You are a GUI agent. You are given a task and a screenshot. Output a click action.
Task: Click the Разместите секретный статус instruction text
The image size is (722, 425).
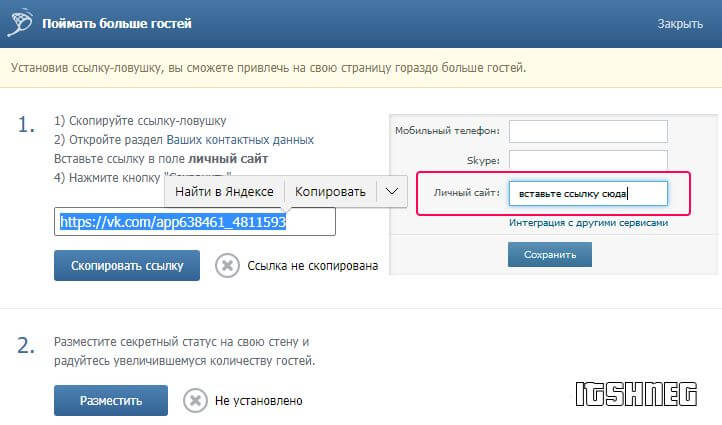pos(185,351)
